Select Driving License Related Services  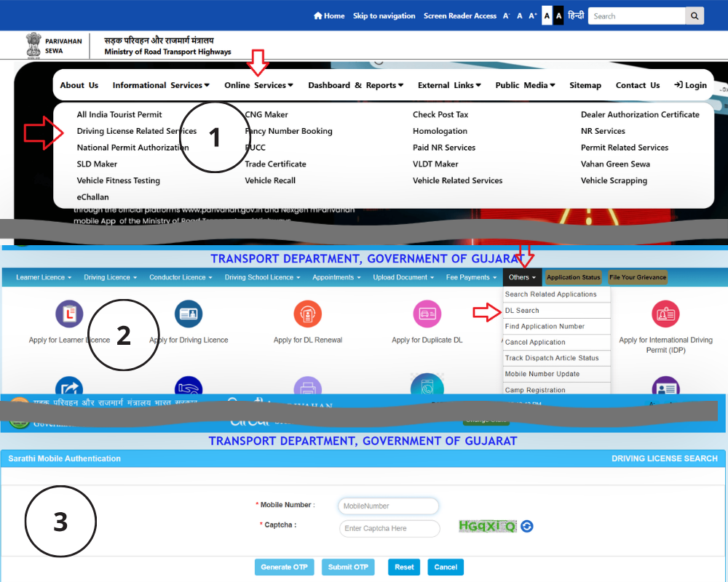click(137, 131)
